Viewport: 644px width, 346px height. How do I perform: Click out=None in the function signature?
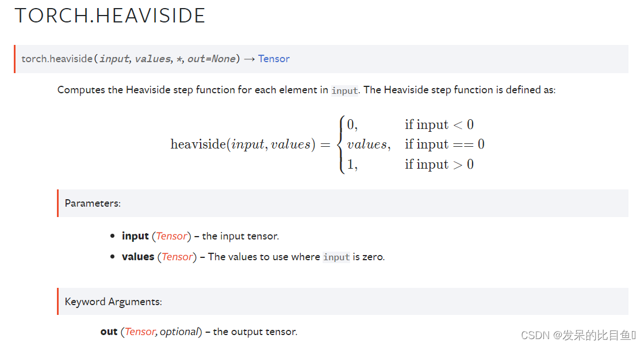(212, 59)
